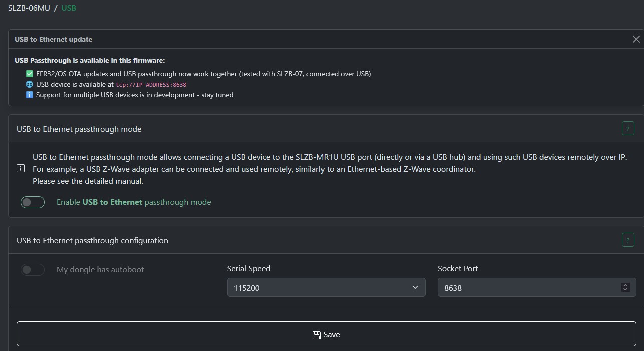The height and width of the screenshot is (351, 644).
Task: Click the boxed info icon beside passthrough description
Action: click(21, 169)
